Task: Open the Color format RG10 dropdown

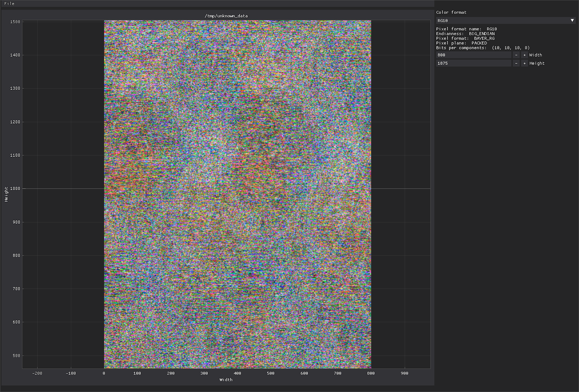Action: [506, 21]
